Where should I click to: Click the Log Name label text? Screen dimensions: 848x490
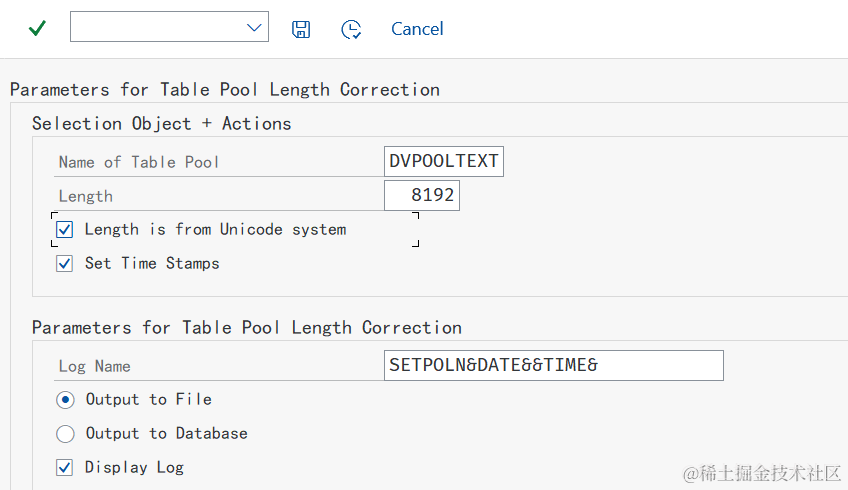click(x=94, y=366)
